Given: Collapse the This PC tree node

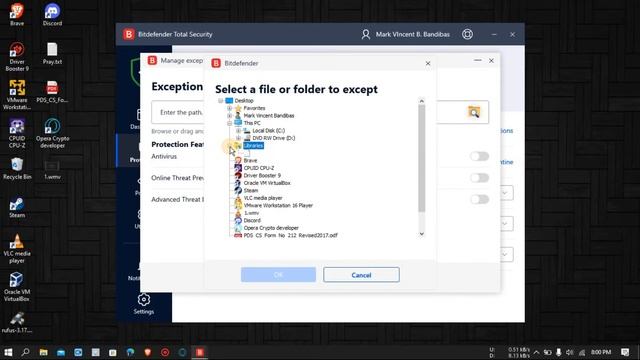Looking at the screenshot, I should point(229,123).
